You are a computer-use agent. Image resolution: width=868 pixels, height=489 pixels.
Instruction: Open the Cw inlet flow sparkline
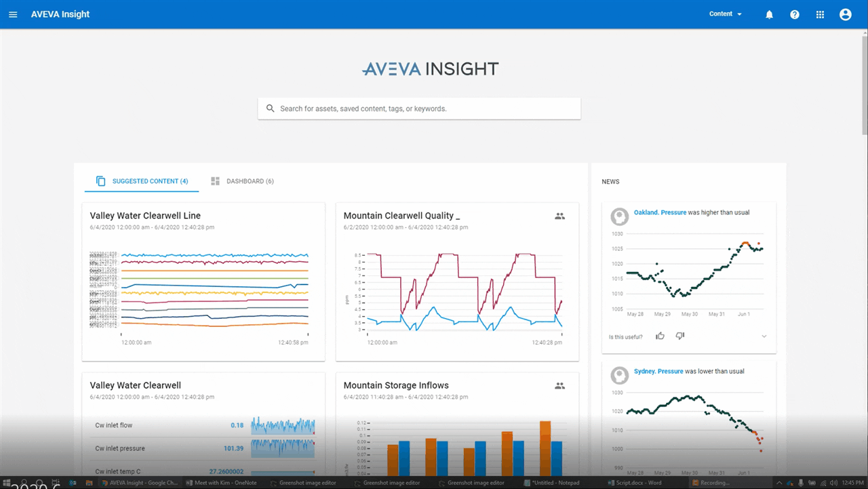click(283, 425)
